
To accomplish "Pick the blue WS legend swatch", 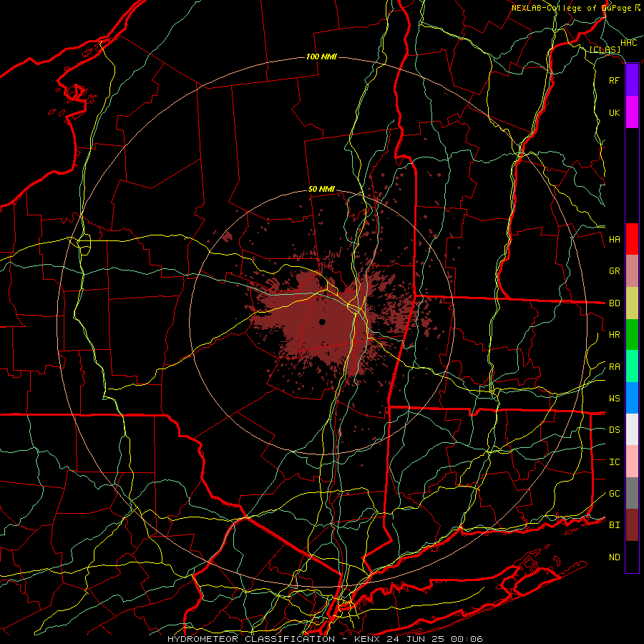I will (632, 398).
